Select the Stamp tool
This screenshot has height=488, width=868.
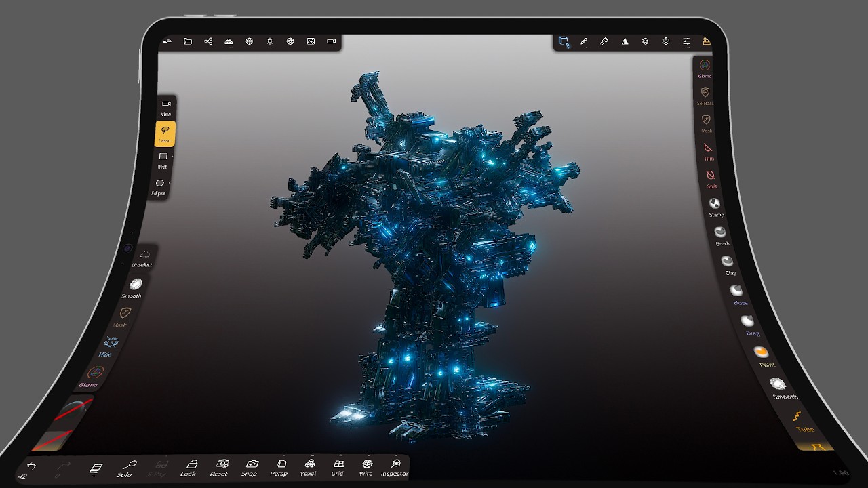(x=715, y=207)
